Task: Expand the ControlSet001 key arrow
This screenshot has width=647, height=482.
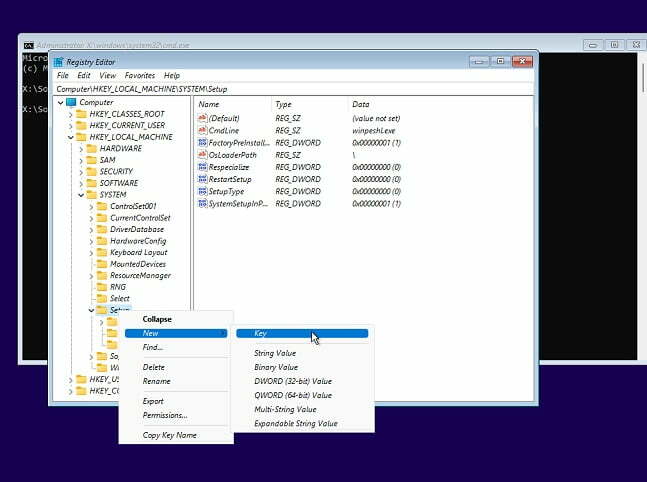Action: (x=91, y=206)
